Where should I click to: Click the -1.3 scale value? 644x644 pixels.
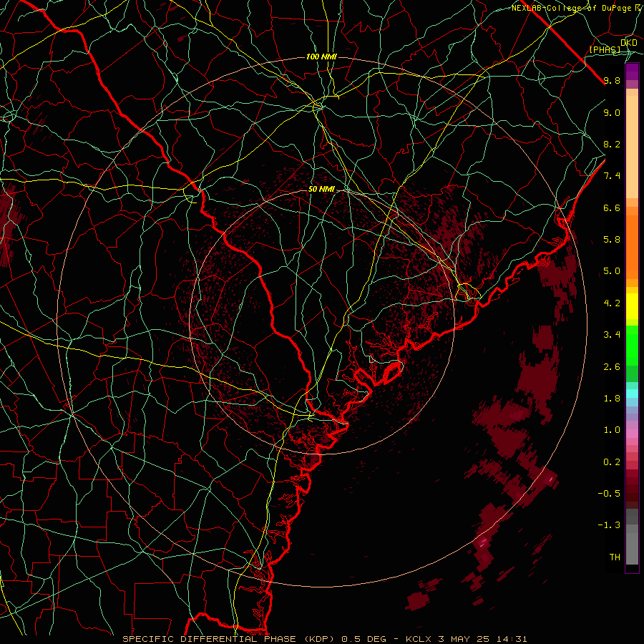(609, 525)
